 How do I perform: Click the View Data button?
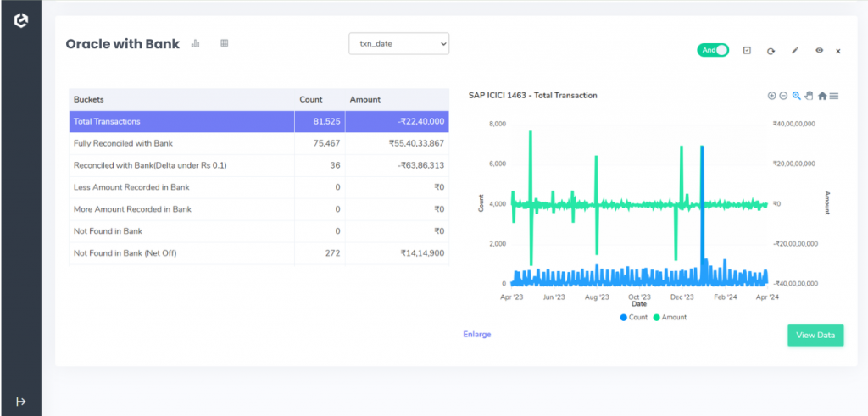tap(815, 336)
